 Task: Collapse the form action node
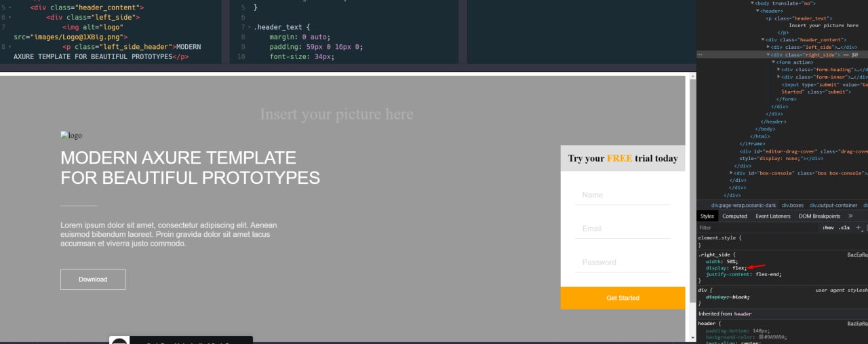[x=773, y=62]
